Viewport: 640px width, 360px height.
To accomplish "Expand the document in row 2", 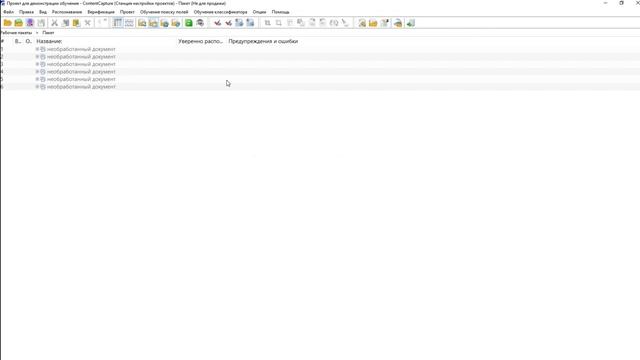I will point(38,57).
